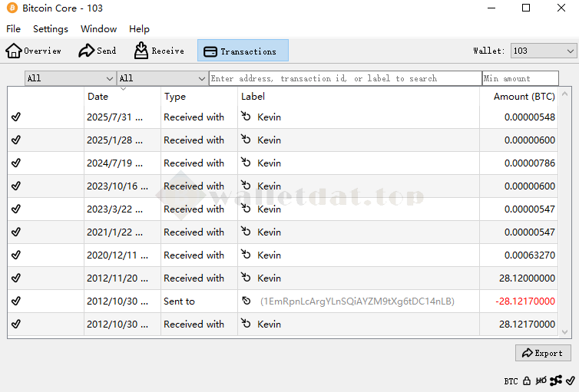Click the HD disabled status icon
Screen dimensions: 579x392
pos(541,380)
